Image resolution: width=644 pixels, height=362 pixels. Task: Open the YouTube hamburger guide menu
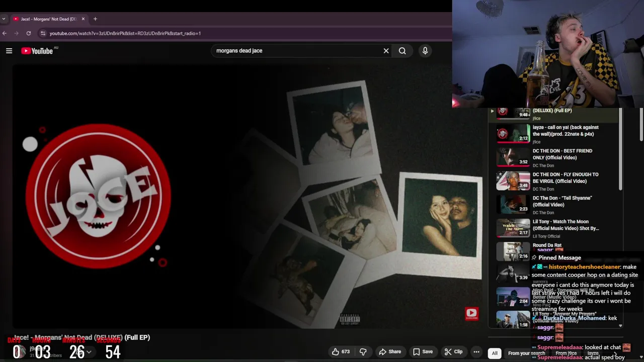(9, 51)
